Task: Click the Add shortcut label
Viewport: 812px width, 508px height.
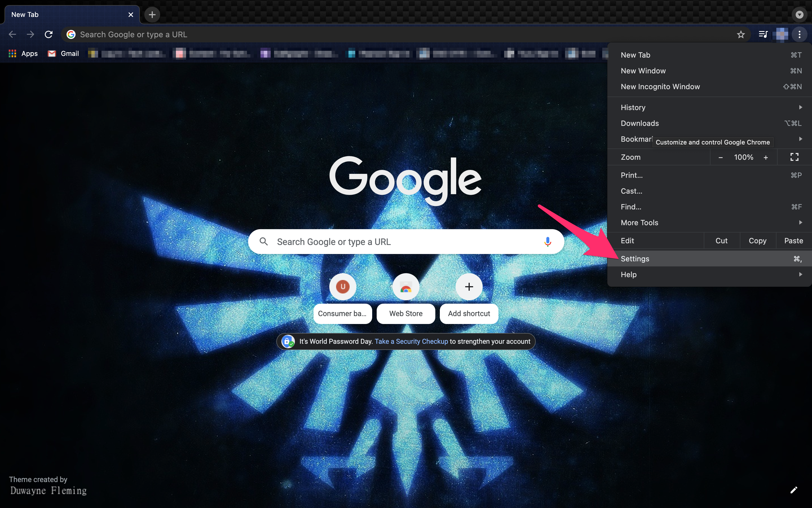Action: point(469,314)
